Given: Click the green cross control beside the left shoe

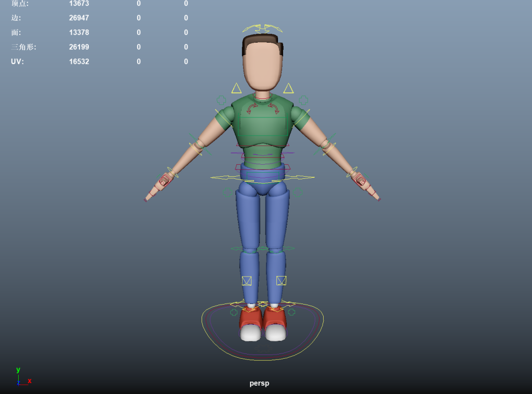Looking at the screenshot, I should pyautogui.click(x=234, y=312).
